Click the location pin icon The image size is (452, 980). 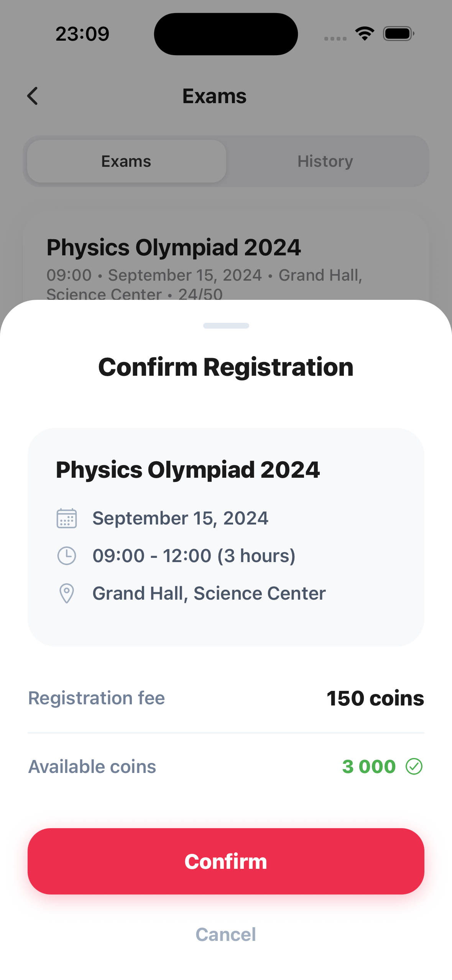coord(67,593)
